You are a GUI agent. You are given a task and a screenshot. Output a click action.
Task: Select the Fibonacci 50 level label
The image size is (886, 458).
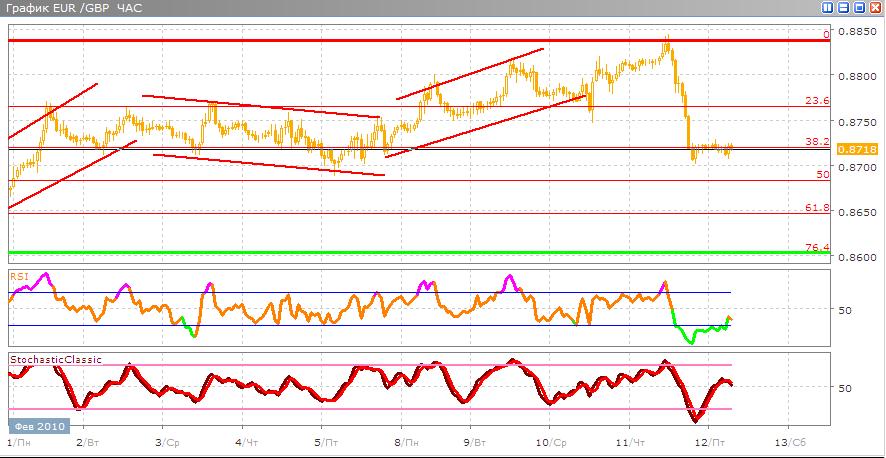[x=822, y=174]
